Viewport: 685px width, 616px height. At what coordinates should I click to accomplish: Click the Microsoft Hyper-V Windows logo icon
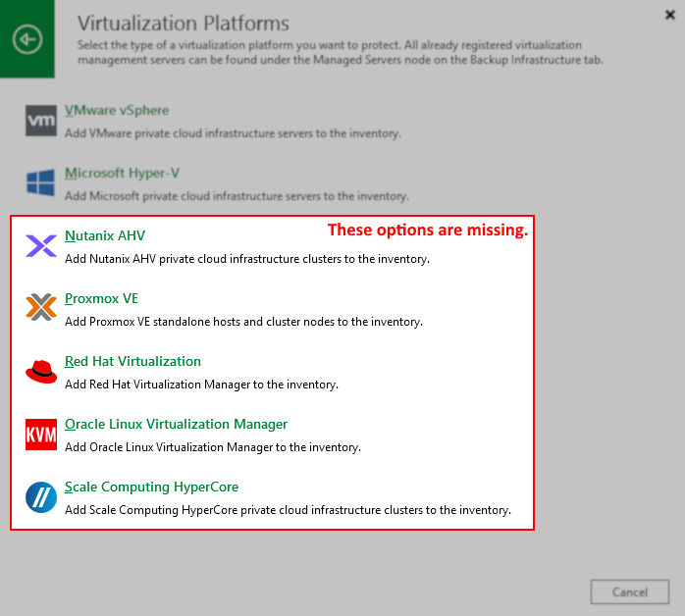[41, 182]
